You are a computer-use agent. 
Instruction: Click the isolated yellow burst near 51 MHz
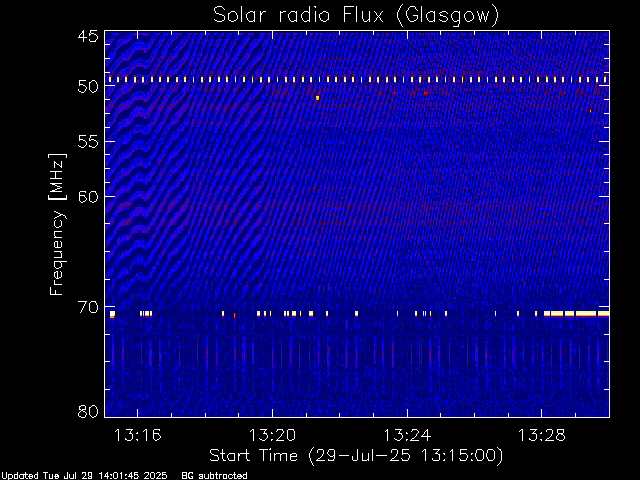pyautogui.click(x=318, y=98)
